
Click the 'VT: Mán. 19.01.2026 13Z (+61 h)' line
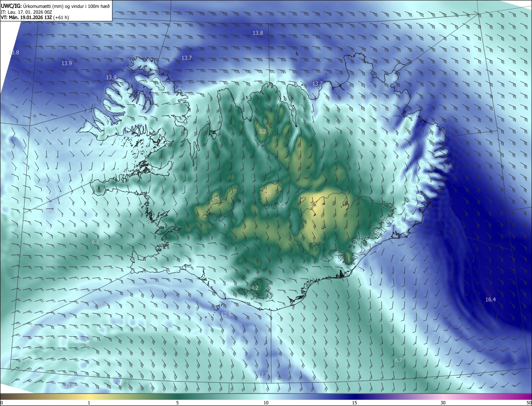tap(35, 17)
